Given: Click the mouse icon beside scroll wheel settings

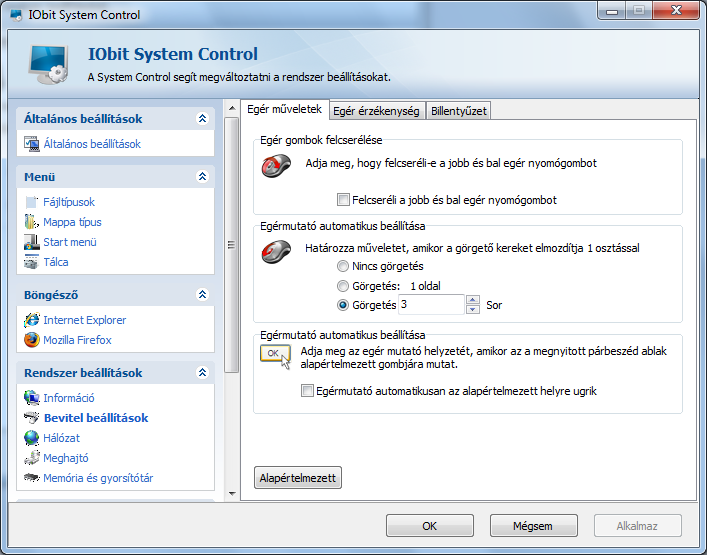Looking at the screenshot, I should point(276,252).
